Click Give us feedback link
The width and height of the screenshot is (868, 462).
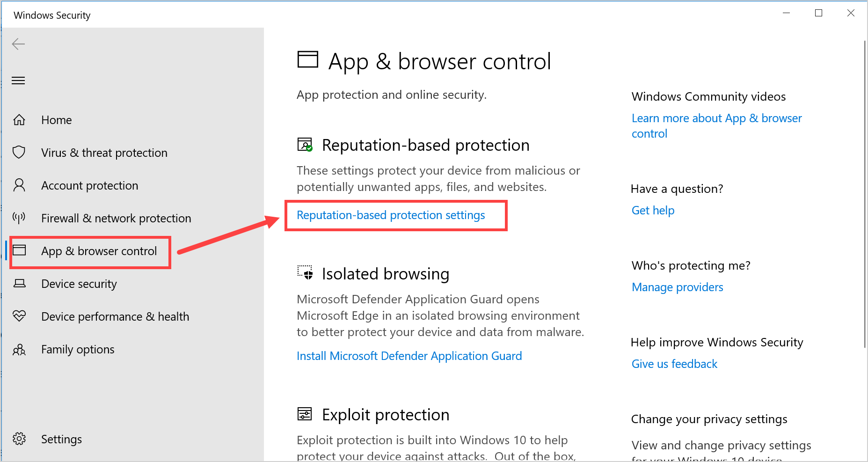674,364
